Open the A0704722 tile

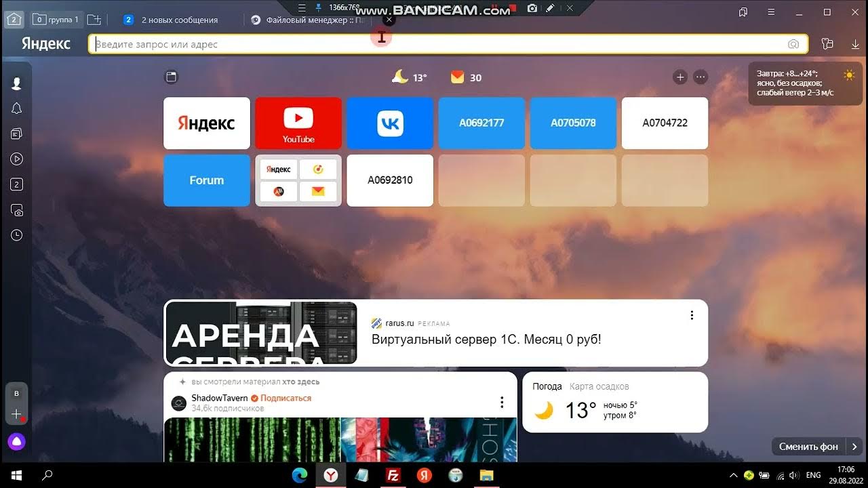point(665,123)
